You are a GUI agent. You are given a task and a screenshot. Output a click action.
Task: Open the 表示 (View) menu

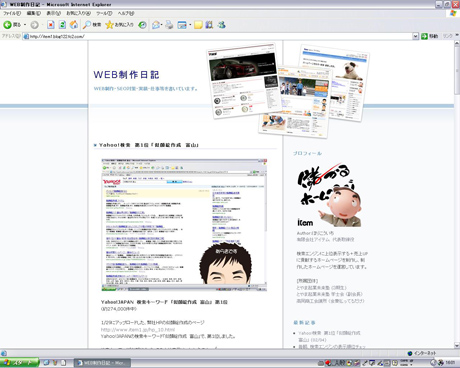(53, 13)
